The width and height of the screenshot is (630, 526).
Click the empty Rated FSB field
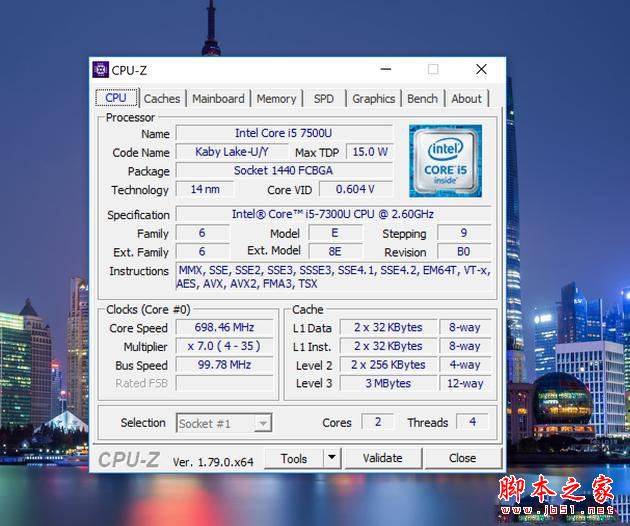pos(225,383)
